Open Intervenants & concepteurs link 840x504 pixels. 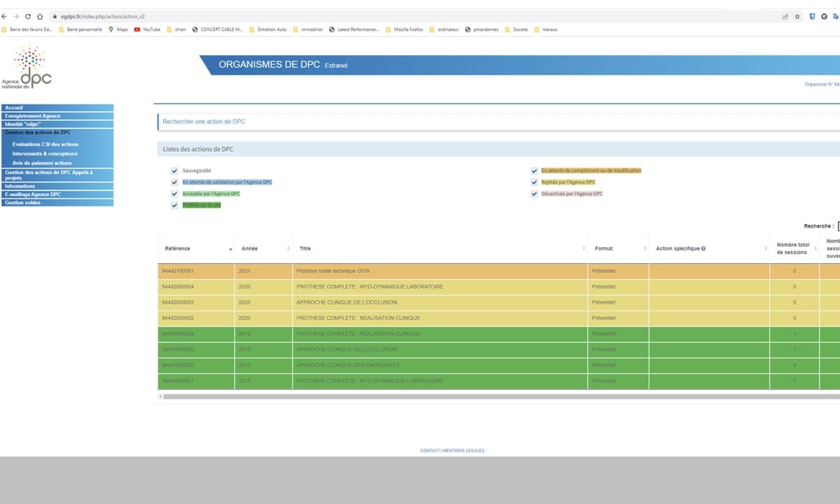tap(45, 153)
